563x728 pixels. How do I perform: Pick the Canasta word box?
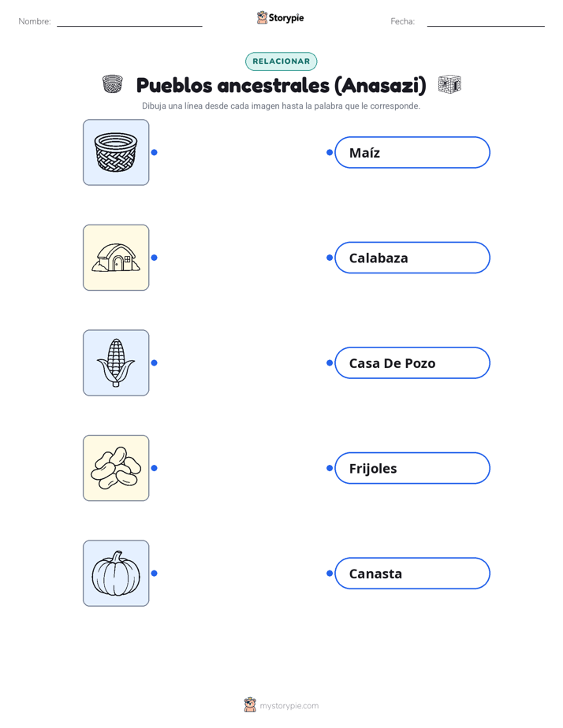(412, 574)
